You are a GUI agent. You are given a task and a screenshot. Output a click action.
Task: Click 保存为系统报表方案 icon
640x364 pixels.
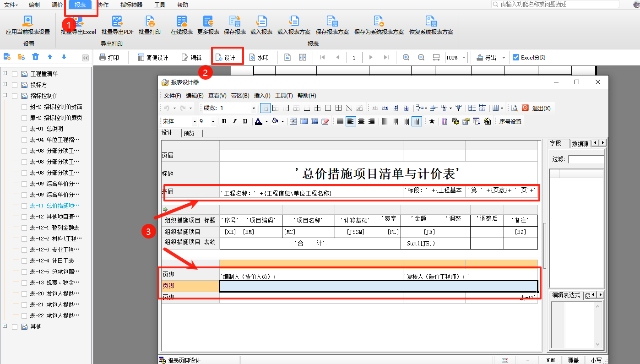[379, 21]
